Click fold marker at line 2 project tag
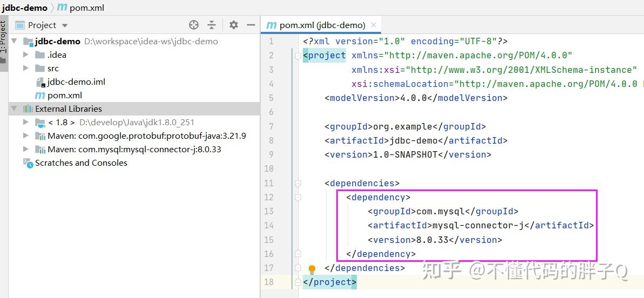The image size is (644, 298). point(298,56)
